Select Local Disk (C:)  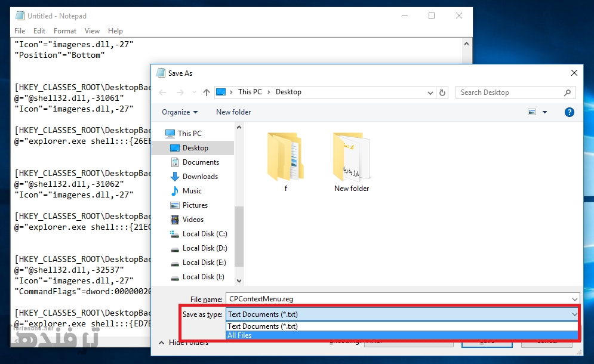pyautogui.click(x=205, y=234)
